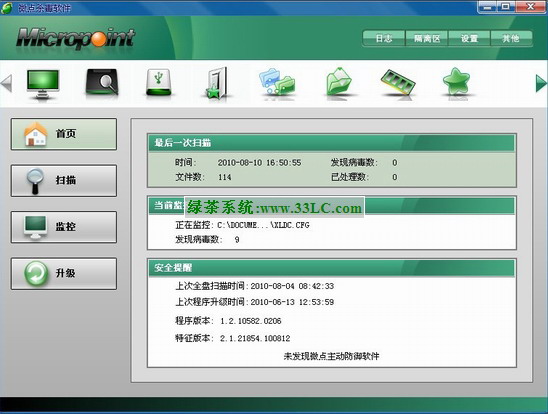Open the 日志 log tab
The height and width of the screenshot is (414, 548).
(x=384, y=38)
